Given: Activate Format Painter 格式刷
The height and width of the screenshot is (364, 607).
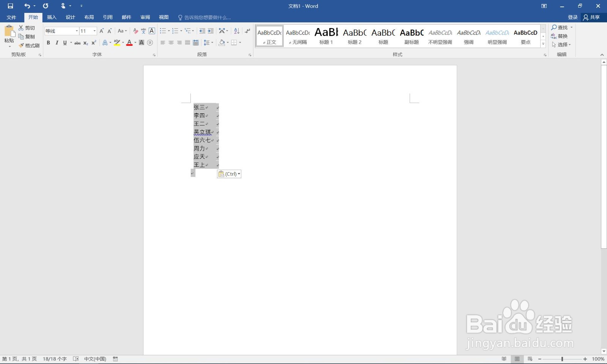Looking at the screenshot, I should pos(29,45).
